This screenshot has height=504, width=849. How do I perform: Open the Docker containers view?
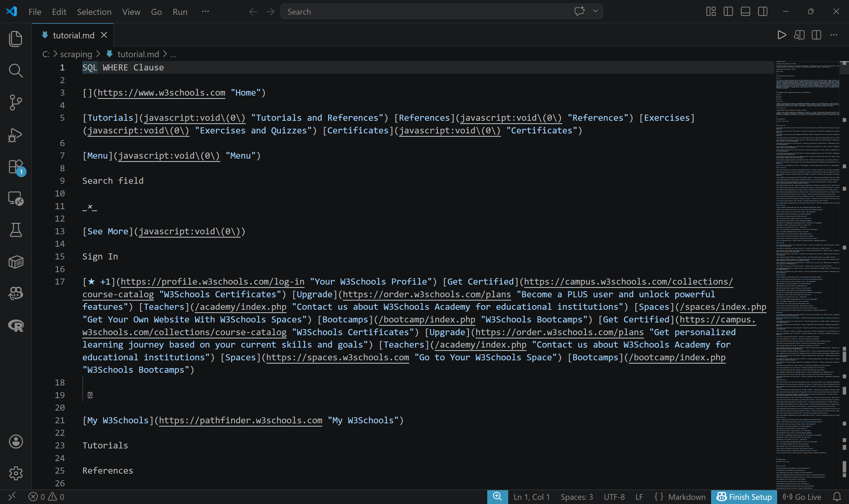point(16,261)
